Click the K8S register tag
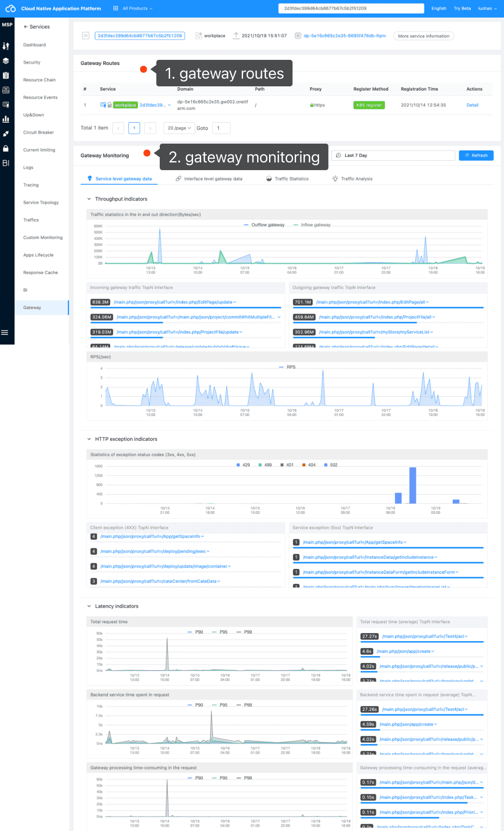 pyautogui.click(x=369, y=105)
